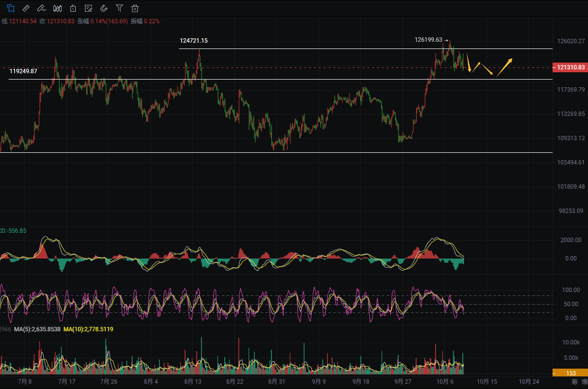Click the 119249.87 support line label
588x389 pixels.
coord(23,71)
